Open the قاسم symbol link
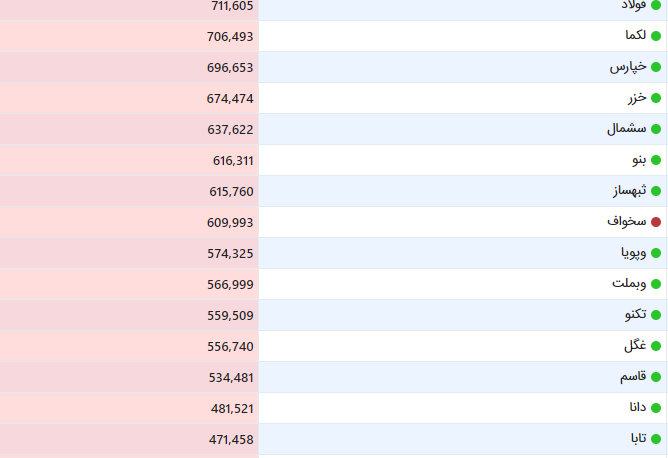This screenshot has width=668, height=458. tap(633, 377)
